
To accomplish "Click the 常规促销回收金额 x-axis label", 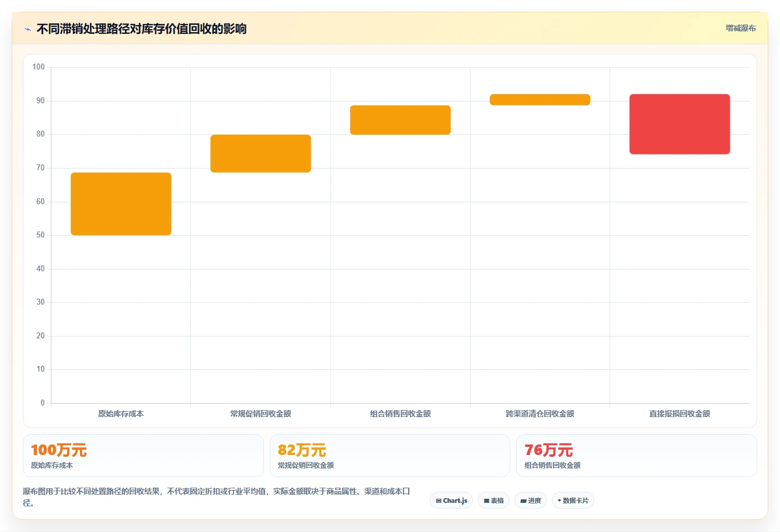I will click(260, 414).
